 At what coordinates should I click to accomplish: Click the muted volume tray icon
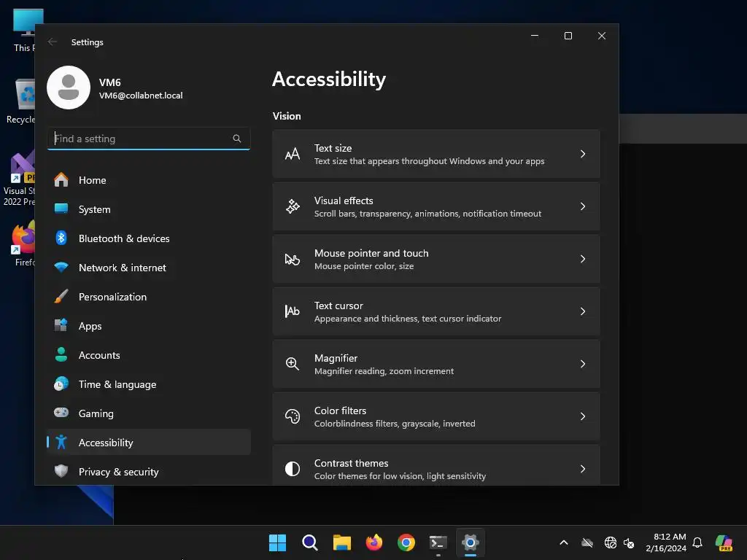tap(629, 542)
